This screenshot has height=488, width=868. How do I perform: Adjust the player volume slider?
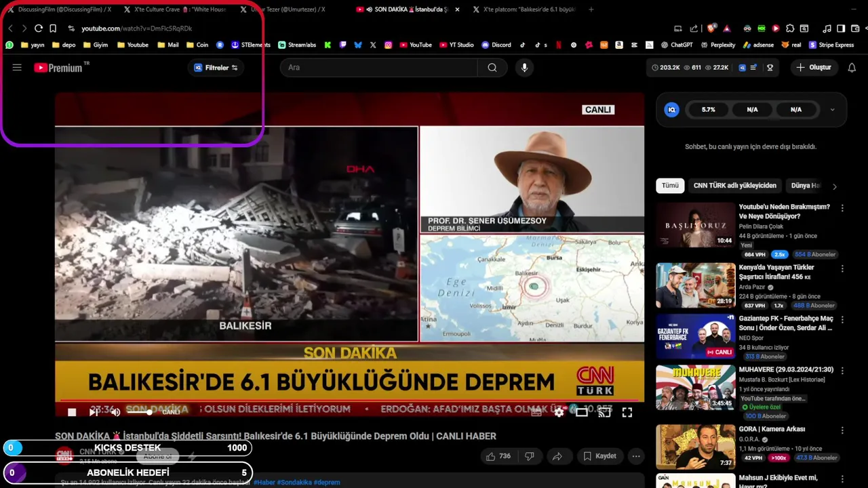139,412
